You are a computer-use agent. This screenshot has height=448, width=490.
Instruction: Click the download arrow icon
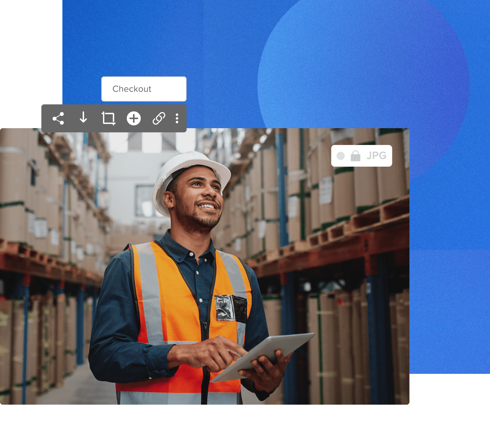[x=83, y=118]
